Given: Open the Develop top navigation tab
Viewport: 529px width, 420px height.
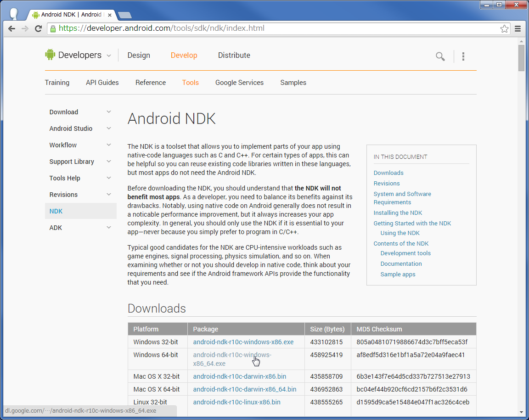Looking at the screenshot, I should point(184,56).
